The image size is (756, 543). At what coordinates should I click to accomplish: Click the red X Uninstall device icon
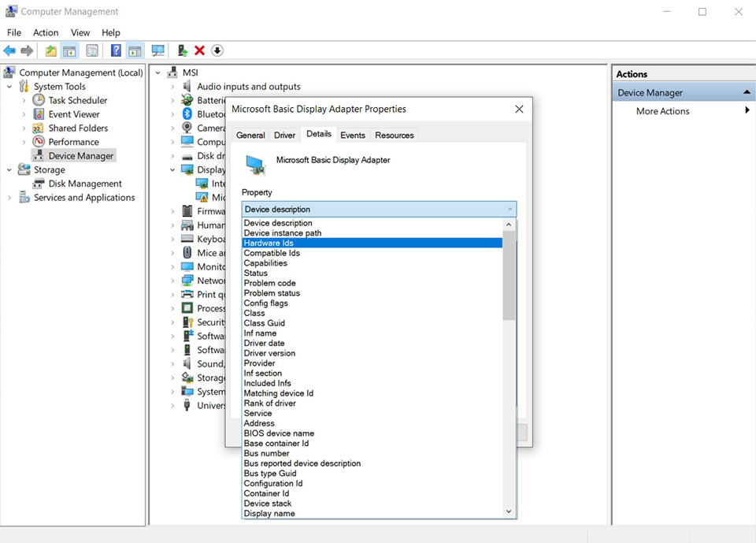pyautogui.click(x=199, y=50)
